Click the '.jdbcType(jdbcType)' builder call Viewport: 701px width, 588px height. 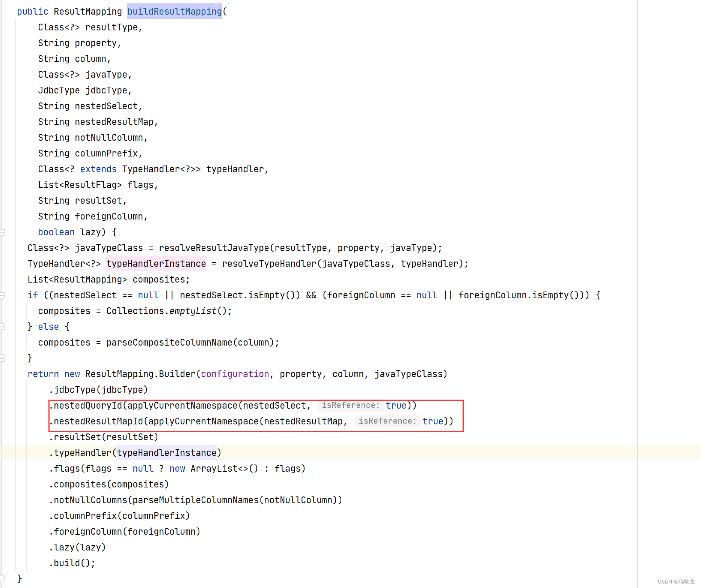click(x=98, y=390)
